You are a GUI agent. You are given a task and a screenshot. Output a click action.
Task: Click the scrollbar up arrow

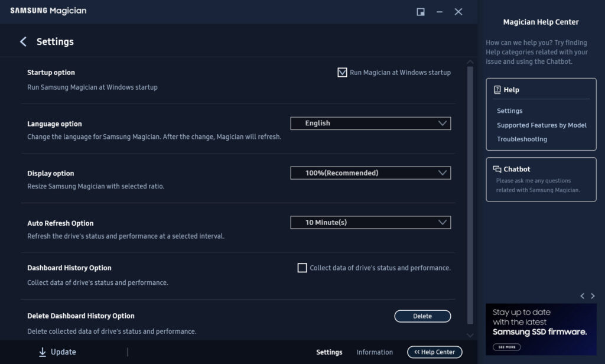coord(470,62)
